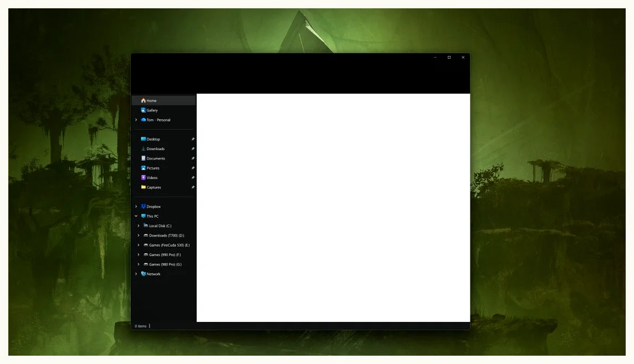
Task: Open the pinned Downloads folder with green arrow
Action: point(155,149)
